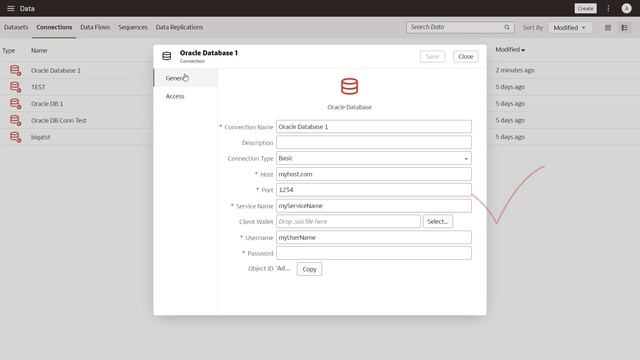Click the TEST row connection icon

(x=16, y=87)
